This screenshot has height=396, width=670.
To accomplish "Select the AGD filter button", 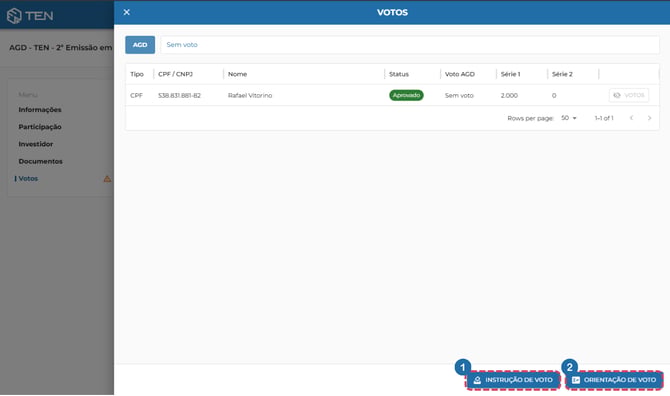I will click(x=140, y=45).
